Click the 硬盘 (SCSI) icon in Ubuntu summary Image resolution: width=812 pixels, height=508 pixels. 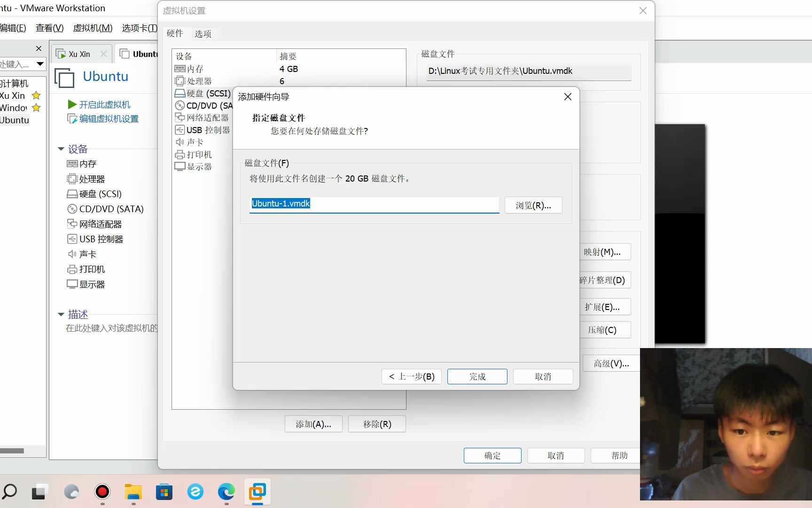pyautogui.click(x=72, y=194)
